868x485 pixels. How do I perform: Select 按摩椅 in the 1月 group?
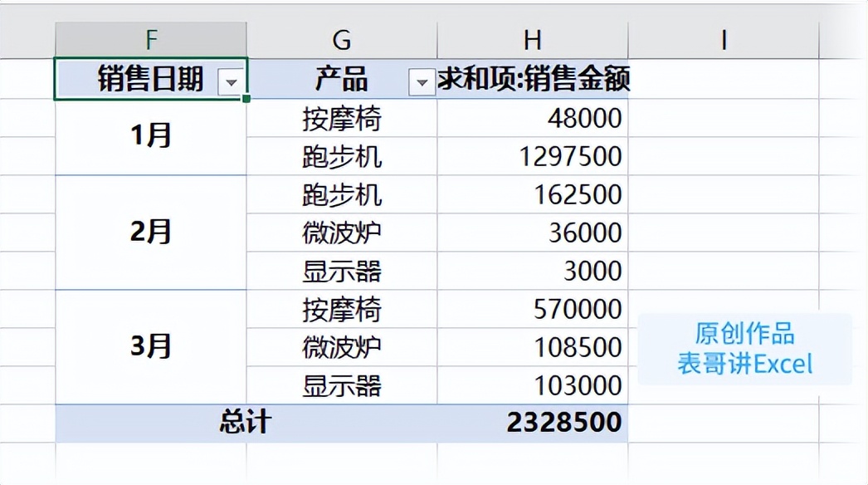342,119
